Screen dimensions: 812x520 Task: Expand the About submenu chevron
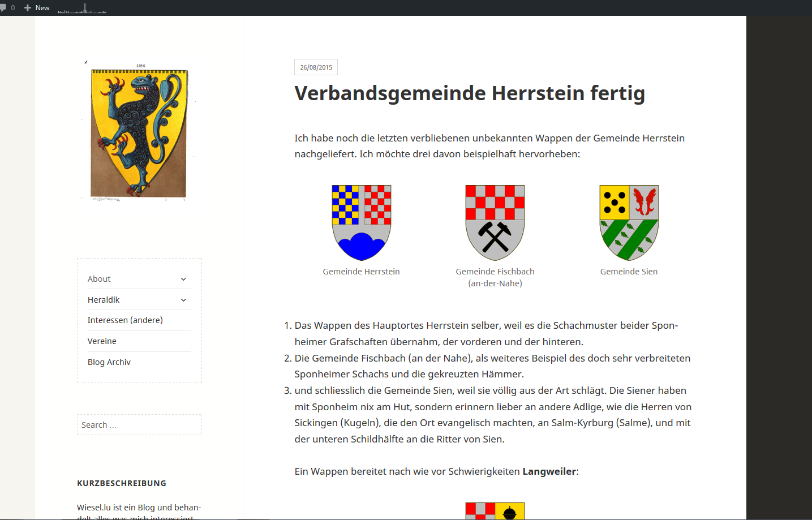(183, 279)
